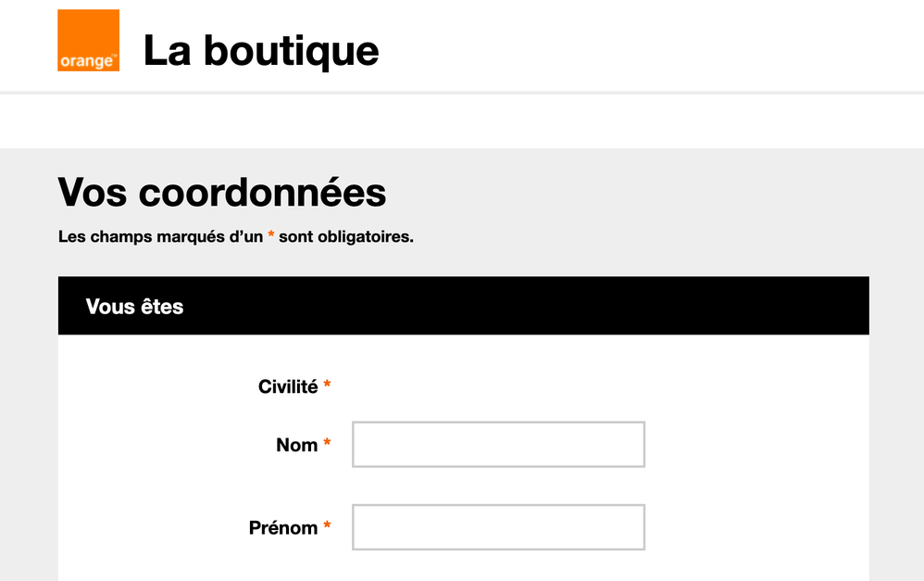Select the "Vos coordonnées" heading
The width and height of the screenshot is (924, 581).
tap(222, 193)
